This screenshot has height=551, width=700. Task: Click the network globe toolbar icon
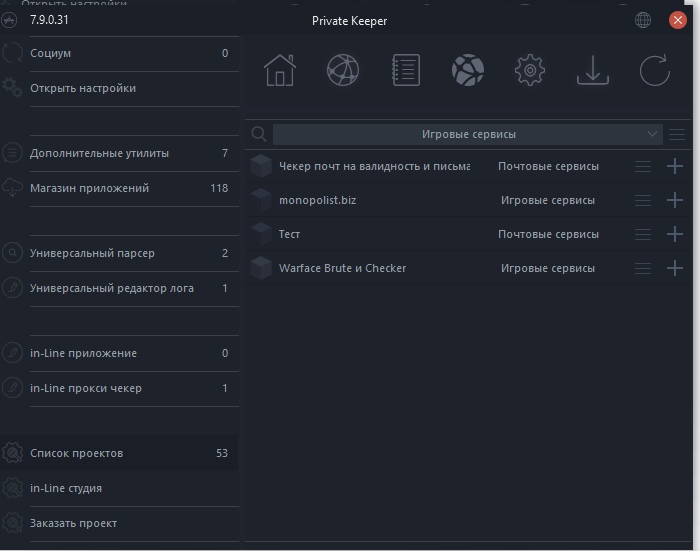click(343, 70)
